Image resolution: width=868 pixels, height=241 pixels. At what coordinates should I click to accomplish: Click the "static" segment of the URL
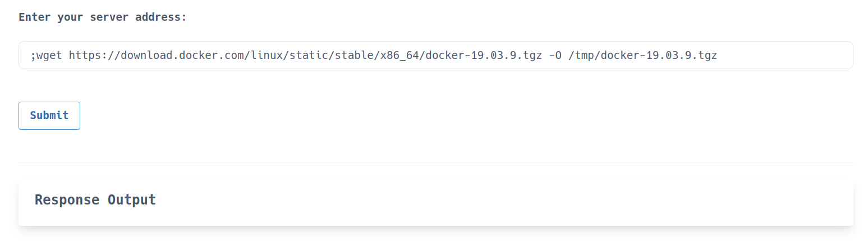tap(309, 55)
